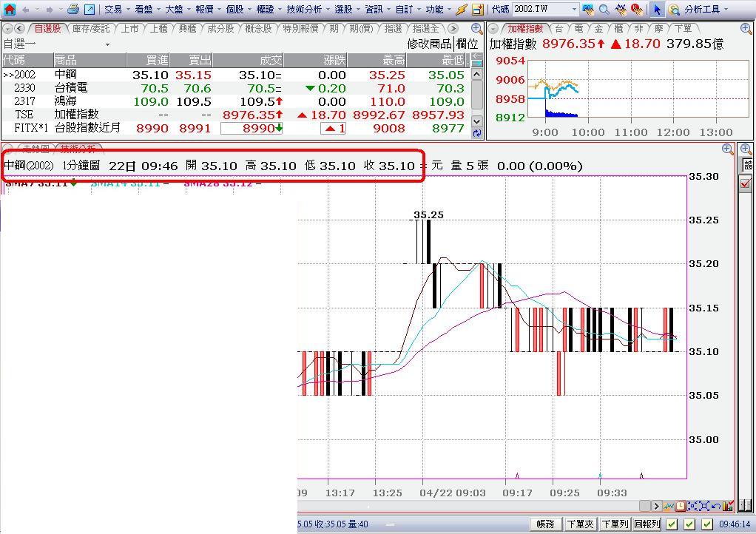
Task: Select the 鴻海 row in watchlist
Action: tap(234, 101)
